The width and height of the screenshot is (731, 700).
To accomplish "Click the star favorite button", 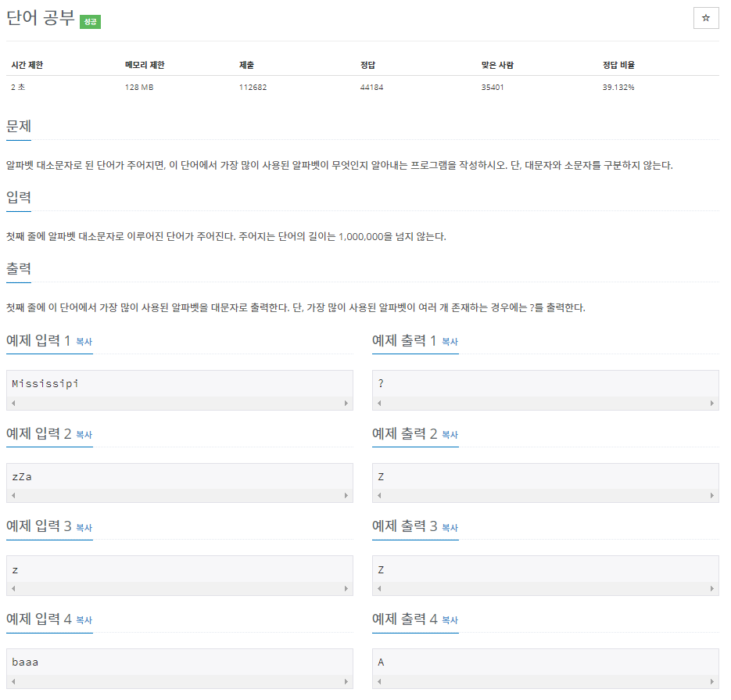I will click(706, 18).
